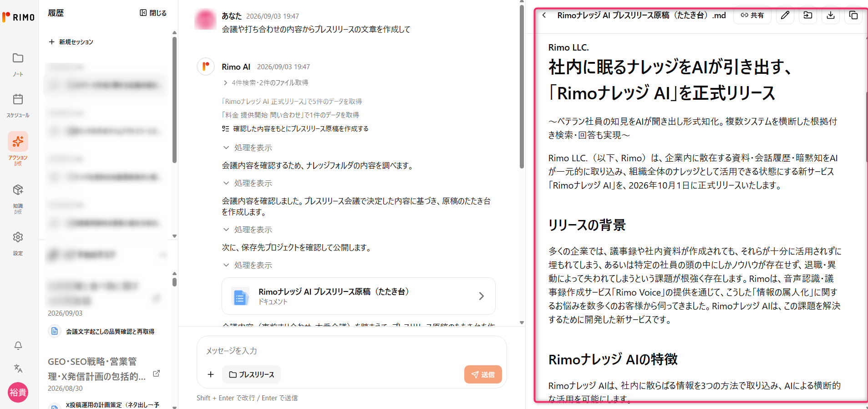Click the document file name title

click(641, 15)
